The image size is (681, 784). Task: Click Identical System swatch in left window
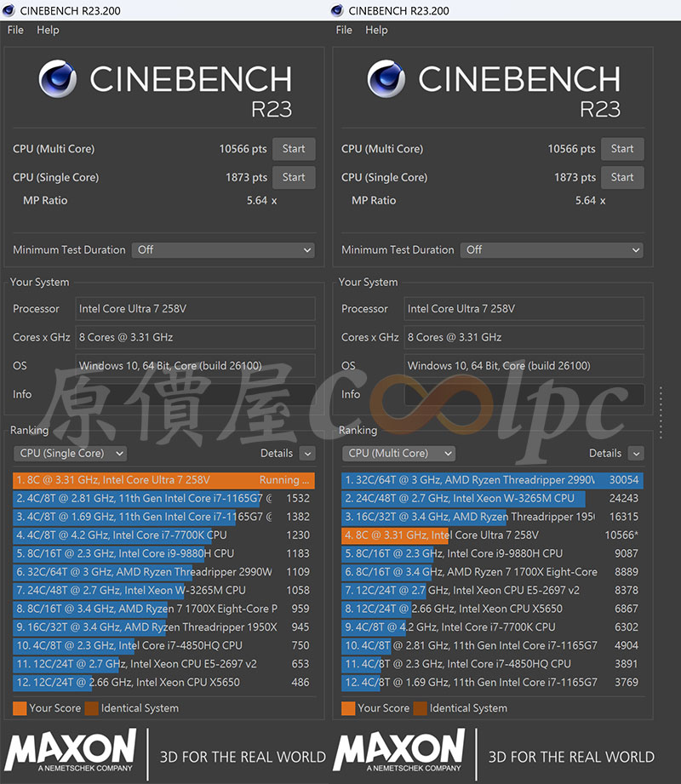point(91,708)
